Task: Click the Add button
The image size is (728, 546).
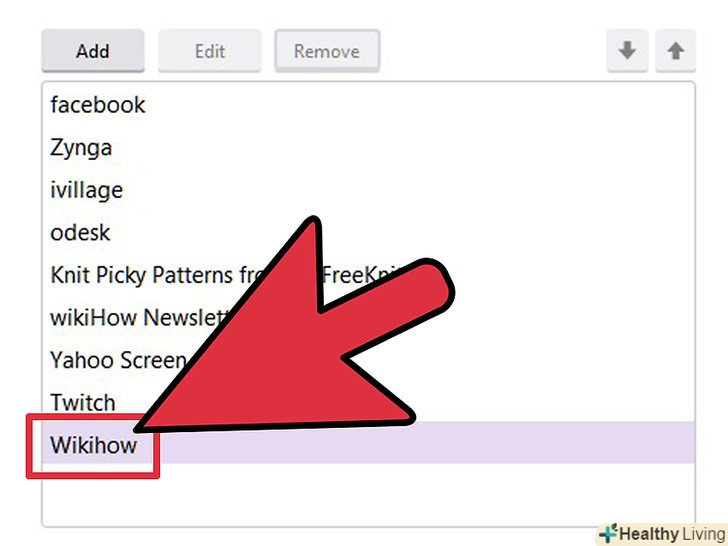Action: coord(93,51)
